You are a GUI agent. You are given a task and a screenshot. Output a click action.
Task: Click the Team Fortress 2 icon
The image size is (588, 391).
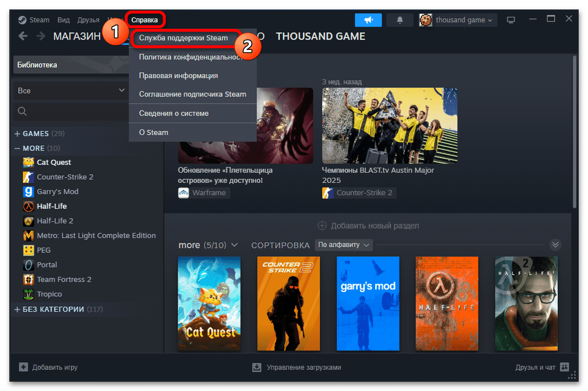(28, 279)
